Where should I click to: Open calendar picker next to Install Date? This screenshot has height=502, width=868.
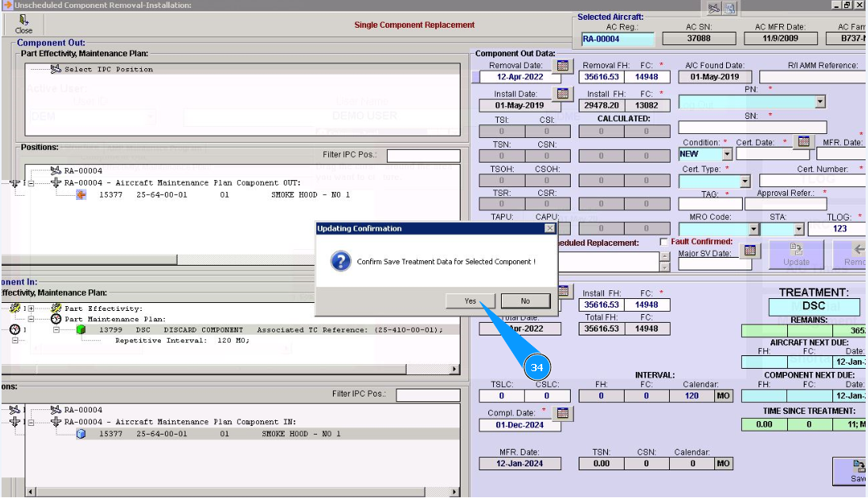[x=562, y=94]
